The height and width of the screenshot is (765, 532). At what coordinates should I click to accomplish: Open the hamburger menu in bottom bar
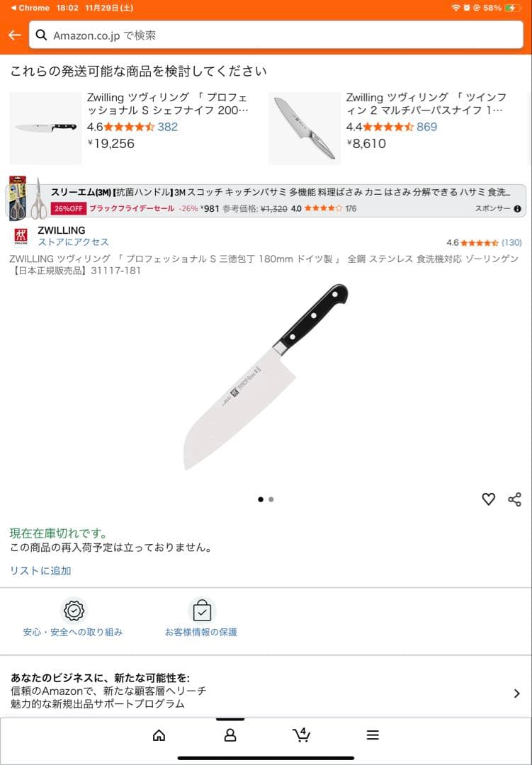pyautogui.click(x=373, y=735)
